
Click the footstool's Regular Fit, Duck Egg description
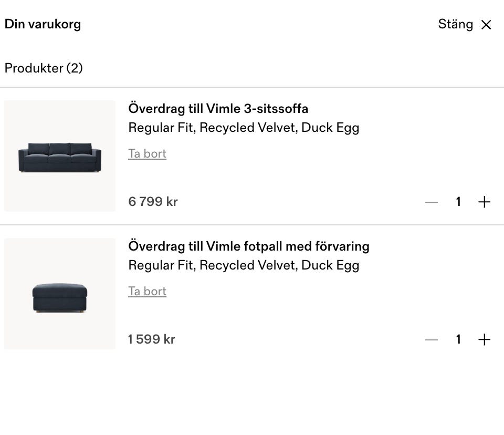pos(244,265)
